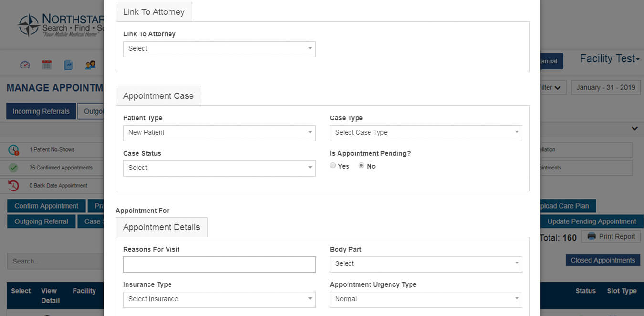Open the Body Part select dropdown

click(426, 264)
